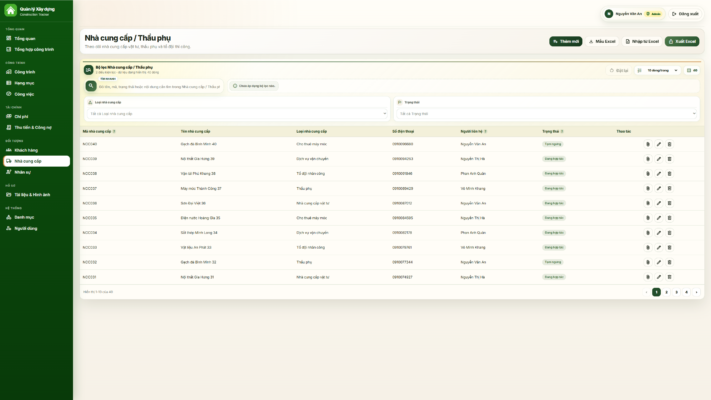Edit Vận tải Phú Khang 38 supplier
711x400 pixels.
point(659,174)
